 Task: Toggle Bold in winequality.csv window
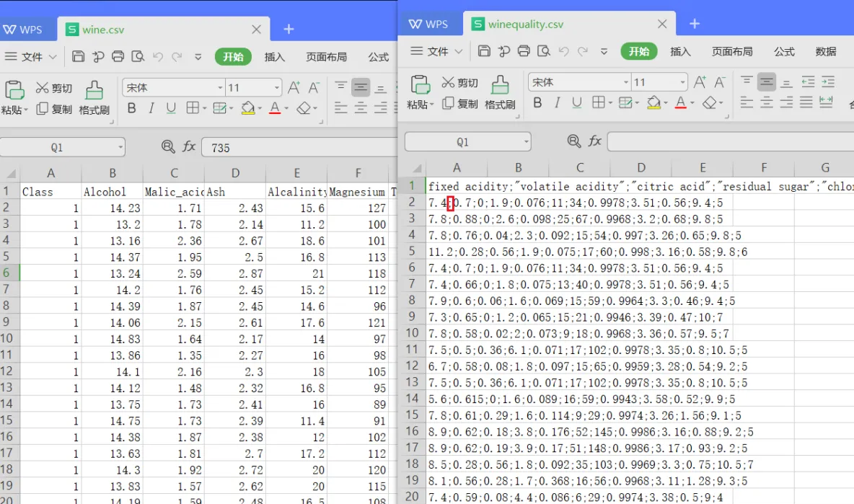[537, 103]
